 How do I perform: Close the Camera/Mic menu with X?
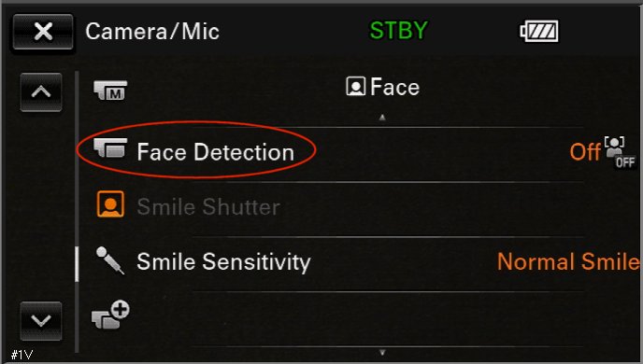tap(43, 32)
